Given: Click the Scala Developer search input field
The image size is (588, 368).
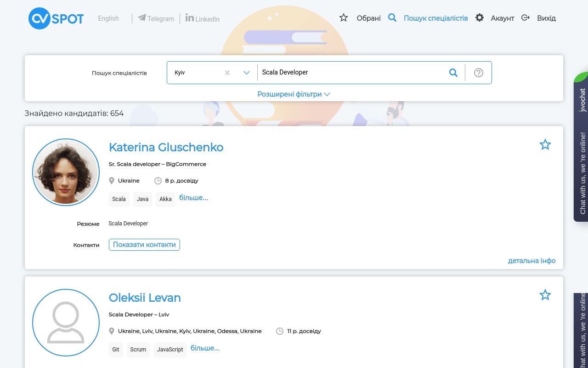Looking at the screenshot, I should [x=351, y=73].
